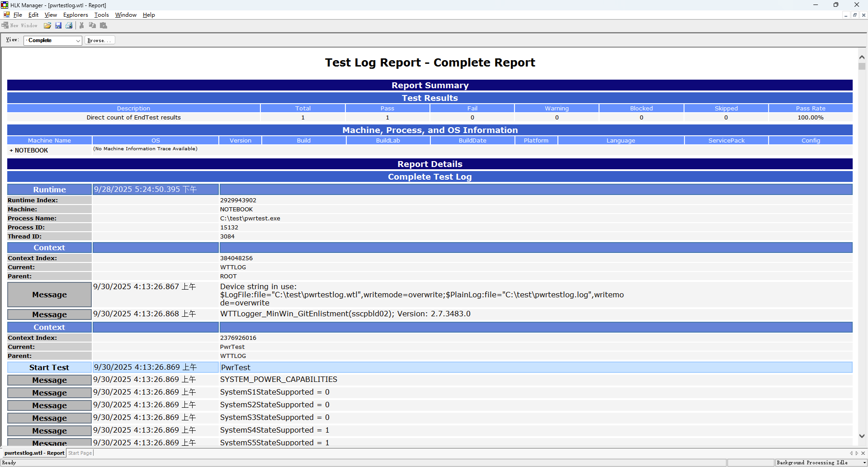Screen dimensions: 868x467
Task: Open the Tools menu
Action: pos(101,15)
